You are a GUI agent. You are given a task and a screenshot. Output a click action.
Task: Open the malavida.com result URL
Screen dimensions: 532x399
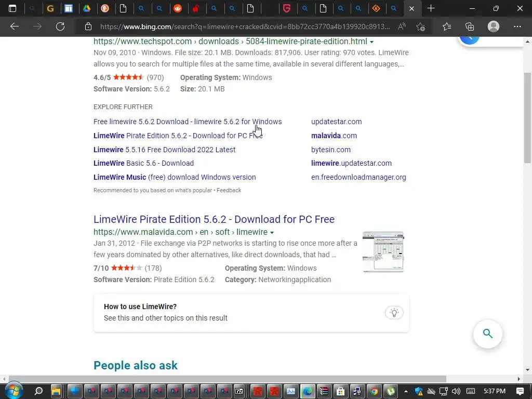(x=180, y=232)
